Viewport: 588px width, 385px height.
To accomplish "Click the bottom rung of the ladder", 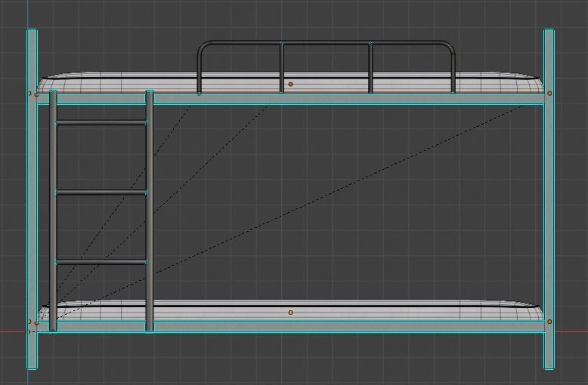I will 101,262.
